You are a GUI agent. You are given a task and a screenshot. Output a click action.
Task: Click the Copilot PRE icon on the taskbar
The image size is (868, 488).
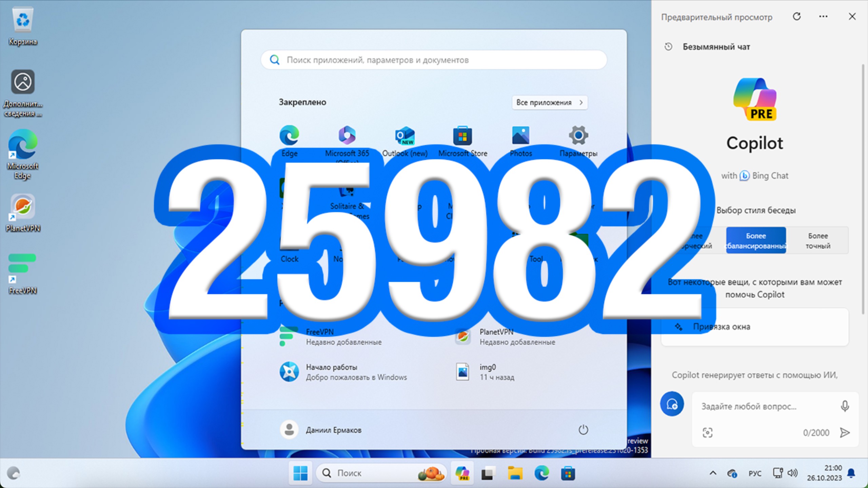(x=462, y=473)
